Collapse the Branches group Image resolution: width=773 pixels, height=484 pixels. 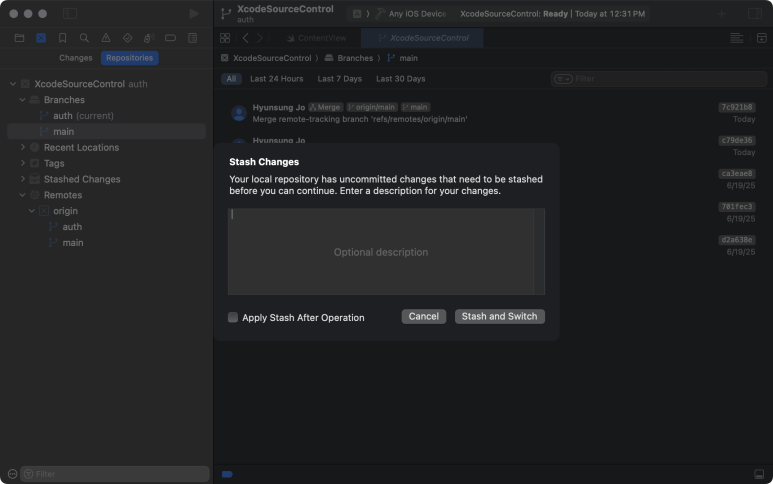(23, 100)
